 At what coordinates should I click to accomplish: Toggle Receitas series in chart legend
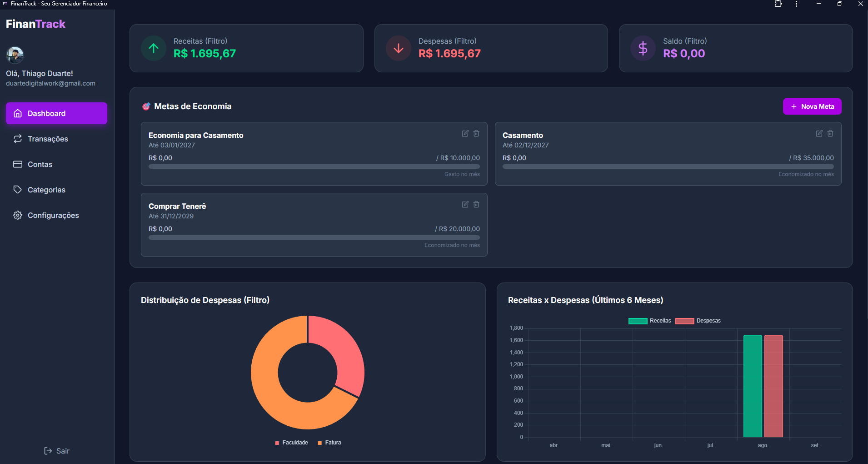click(649, 321)
